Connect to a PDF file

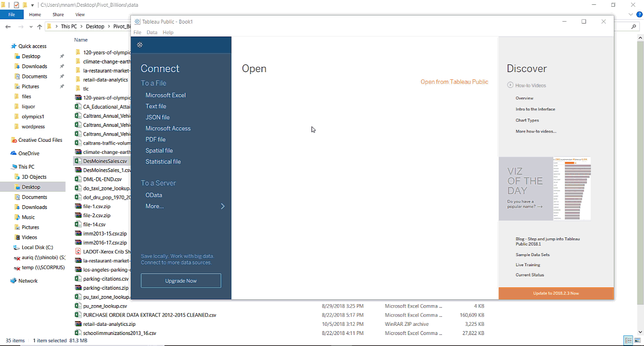pos(156,139)
